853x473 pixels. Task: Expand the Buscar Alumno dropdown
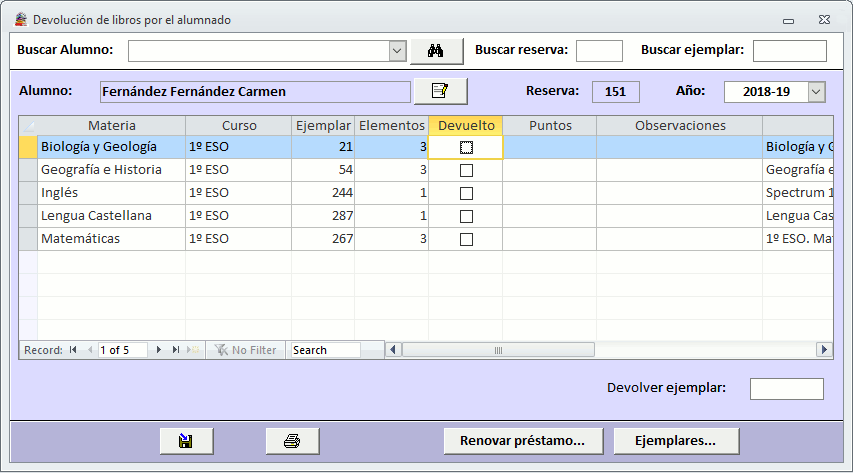(x=396, y=51)
